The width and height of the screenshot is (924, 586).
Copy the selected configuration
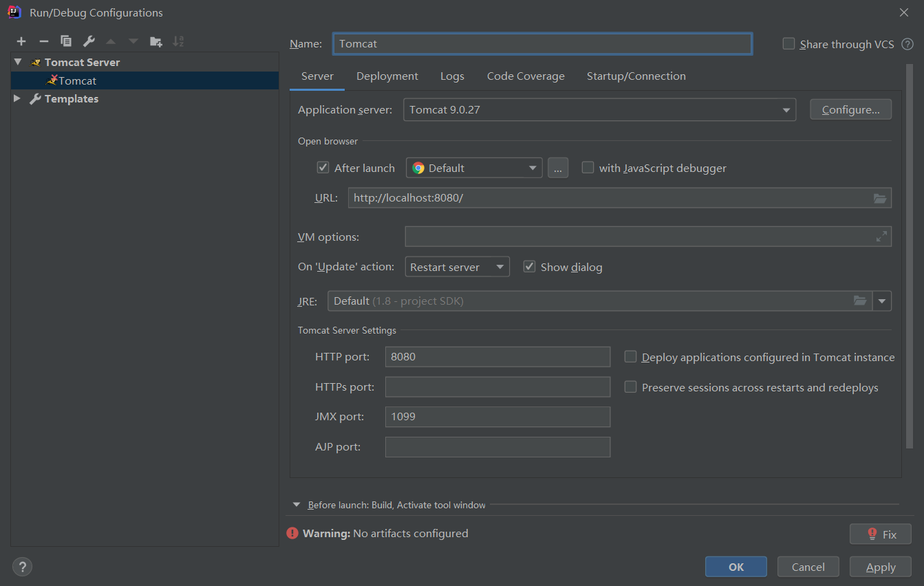66,41
